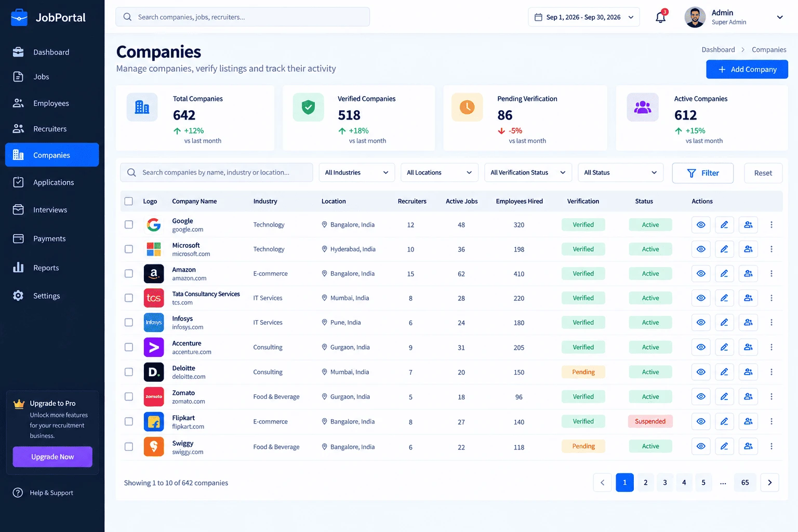Open the date range picker dropdown
The height and width of the screenshot is (532, 798).
pos(584,17)
